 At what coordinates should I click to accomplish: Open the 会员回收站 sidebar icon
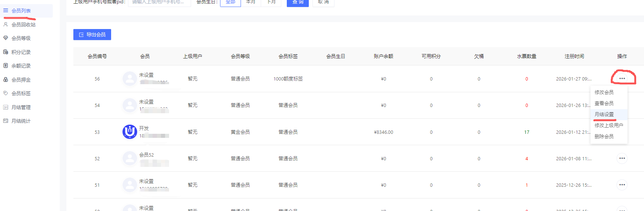tap(6, 25)
